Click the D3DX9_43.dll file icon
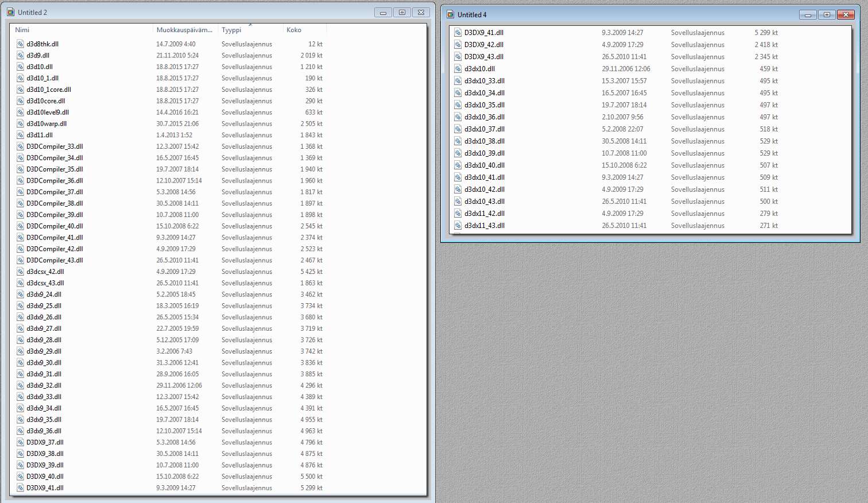This screenshot has height=503, width=868. pos(458,57)
